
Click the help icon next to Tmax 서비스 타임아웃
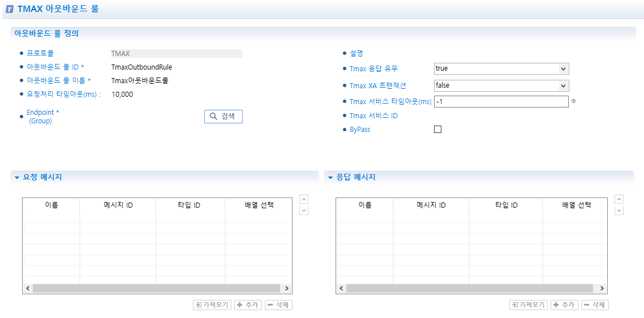pos(573,101)
